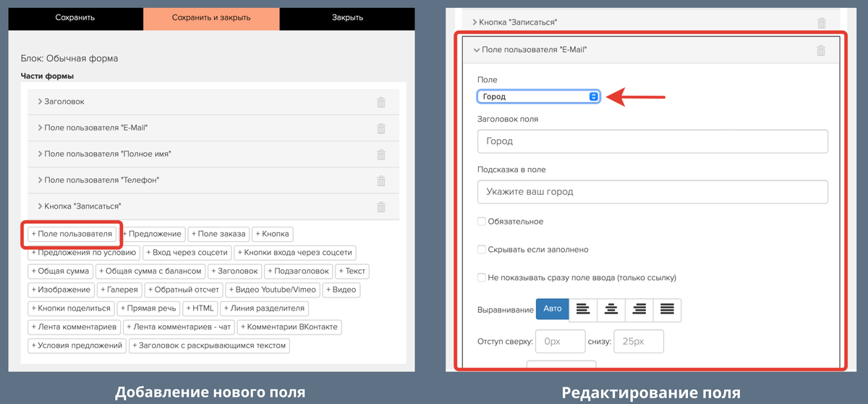
Task: Expand the "Заголовок" form part
Action: click(213, 102)
